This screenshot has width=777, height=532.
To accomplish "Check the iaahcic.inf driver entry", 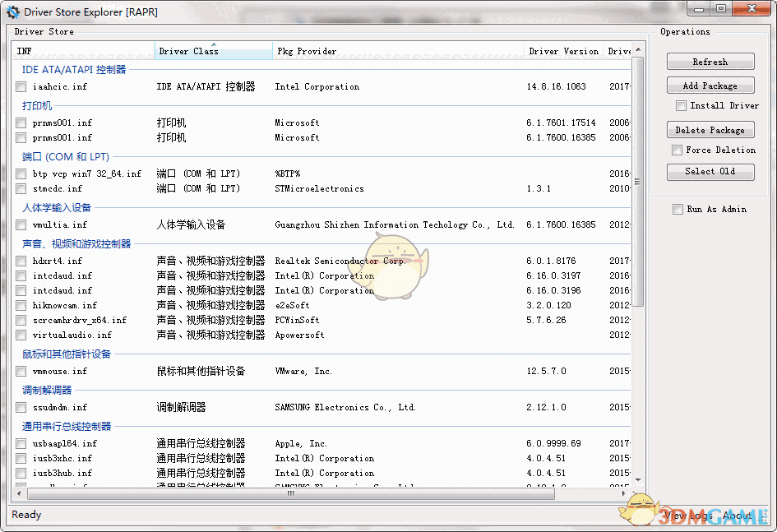I will point(20,86).
